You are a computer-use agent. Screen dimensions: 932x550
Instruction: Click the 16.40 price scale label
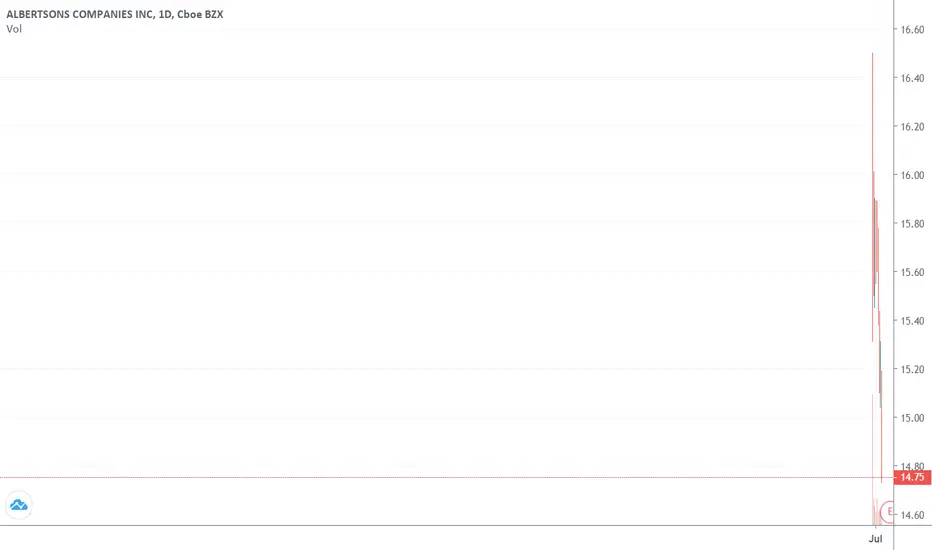[x=912, y=78]
